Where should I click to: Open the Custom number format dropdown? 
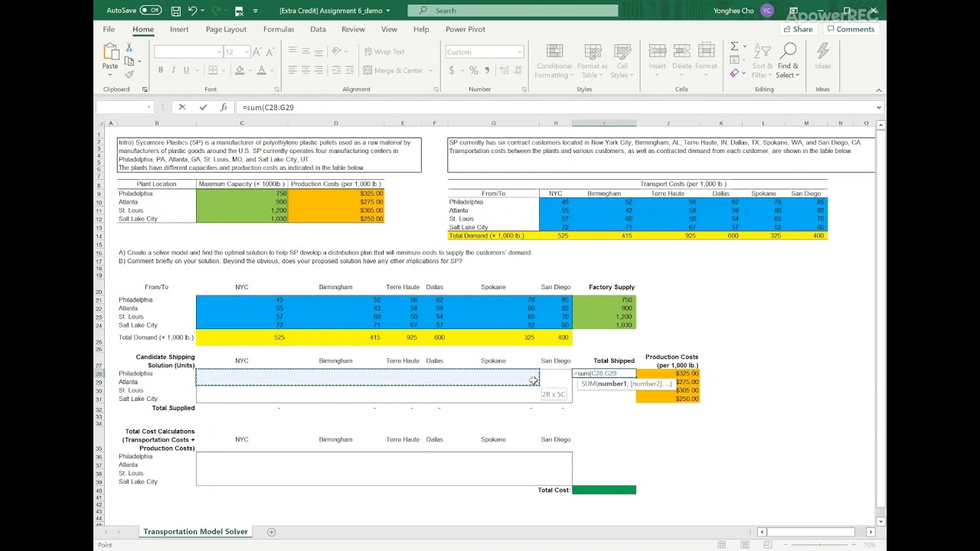(x=519, y=52)
